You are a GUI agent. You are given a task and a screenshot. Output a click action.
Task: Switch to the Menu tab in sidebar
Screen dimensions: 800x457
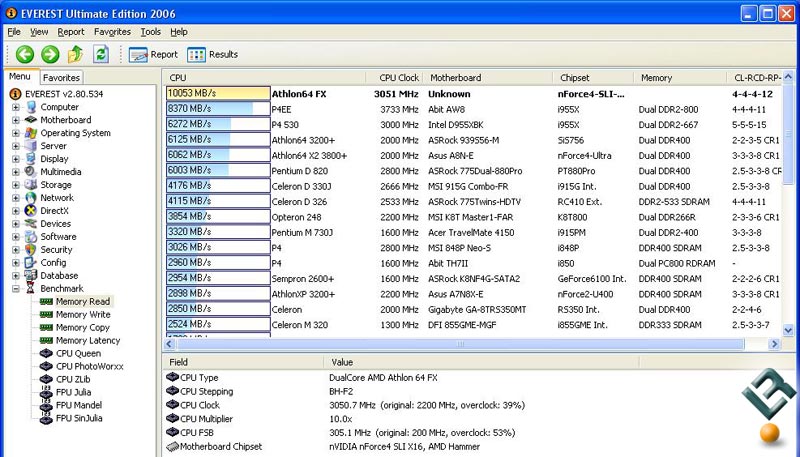click(20, 77)
